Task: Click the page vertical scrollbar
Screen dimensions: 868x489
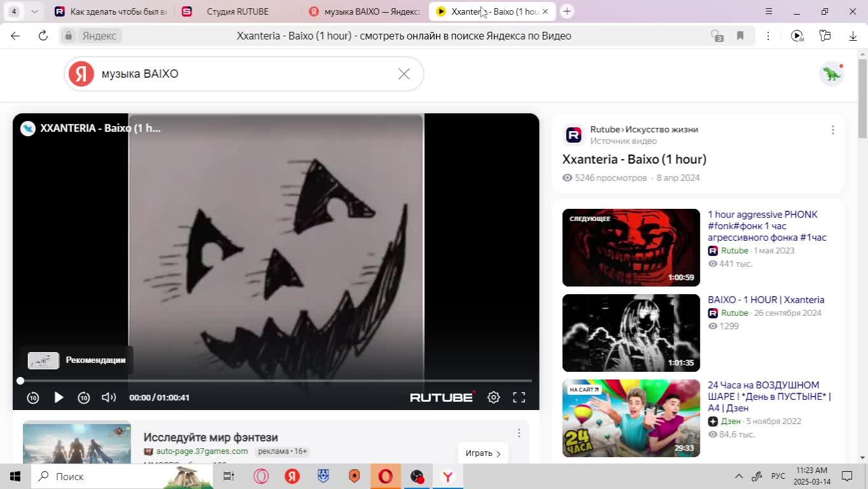Action: coord(863,98)
